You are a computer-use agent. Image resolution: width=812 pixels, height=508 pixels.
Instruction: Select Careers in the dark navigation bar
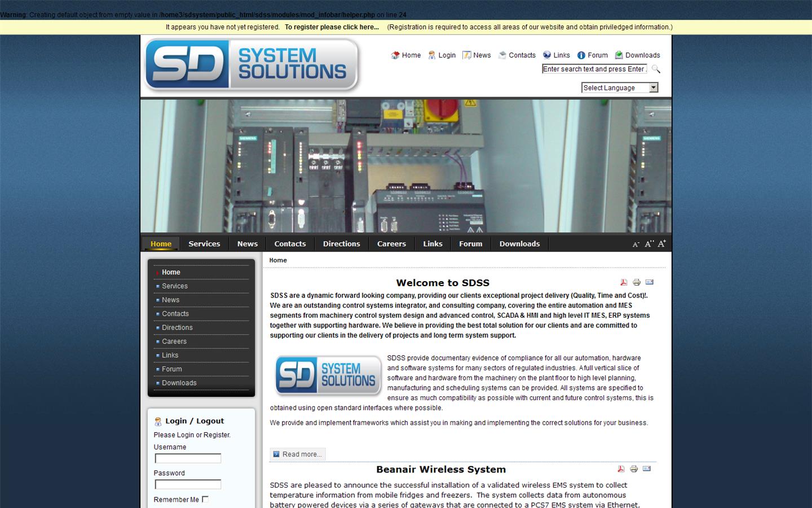pos(391,244)
